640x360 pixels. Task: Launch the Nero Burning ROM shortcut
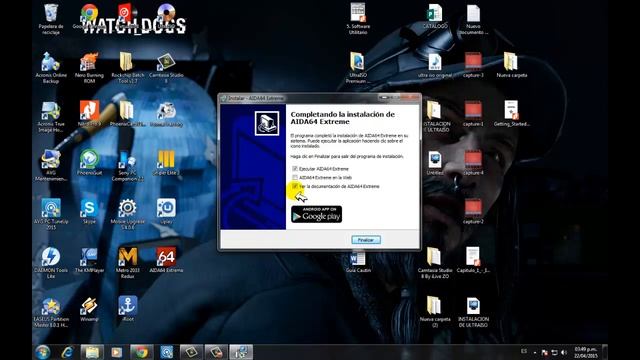coord(89,68)
